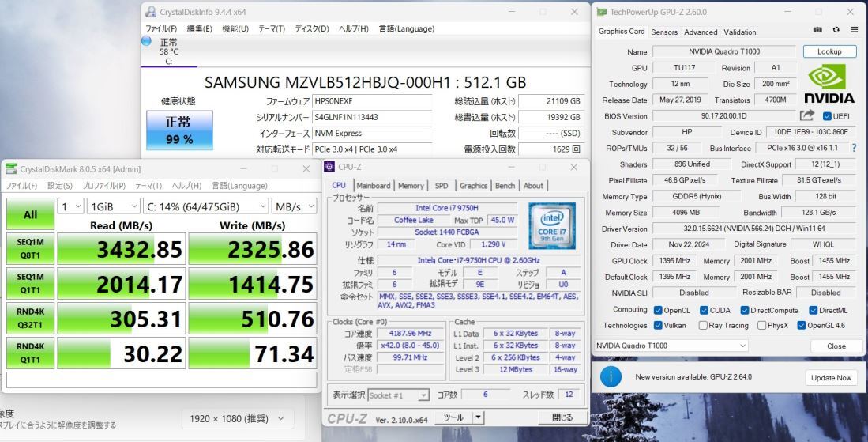Toggle the Vulkan checkbox
The width and height of the screenshot is (868, 442).
click(658, 325)
